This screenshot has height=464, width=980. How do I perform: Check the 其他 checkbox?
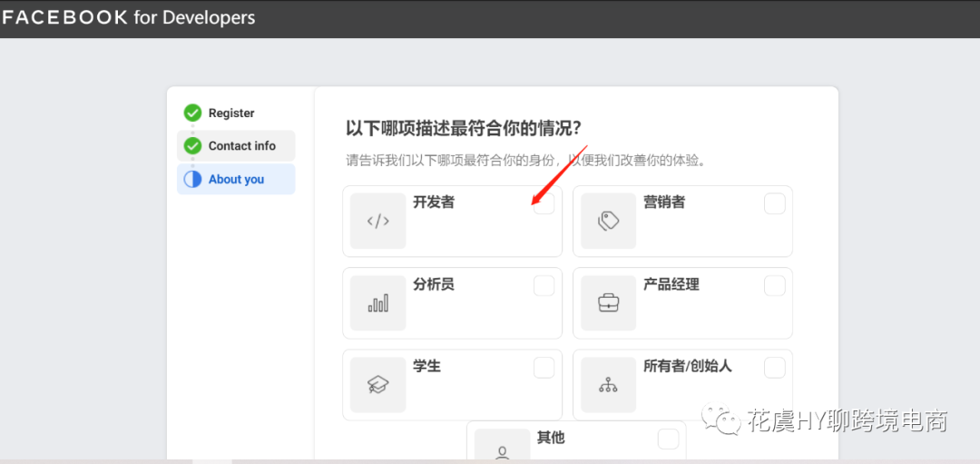(668, 439)
